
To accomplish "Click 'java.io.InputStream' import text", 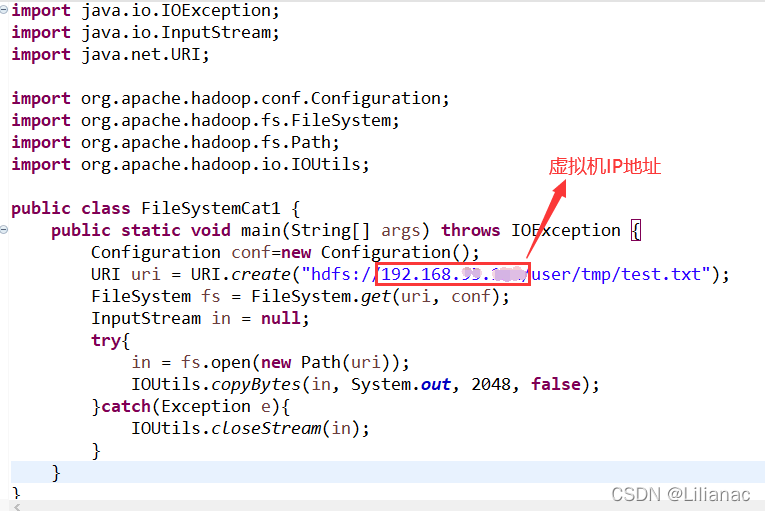I will (176, 33).
